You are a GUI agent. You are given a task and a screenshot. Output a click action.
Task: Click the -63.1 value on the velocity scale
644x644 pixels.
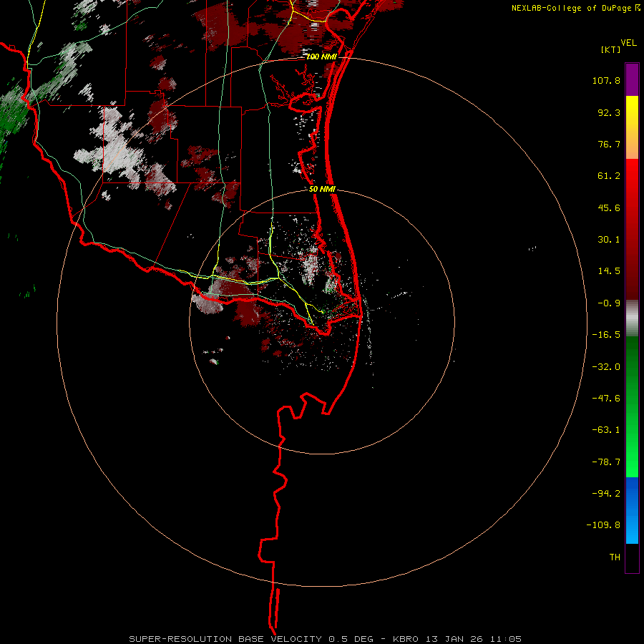606,430
